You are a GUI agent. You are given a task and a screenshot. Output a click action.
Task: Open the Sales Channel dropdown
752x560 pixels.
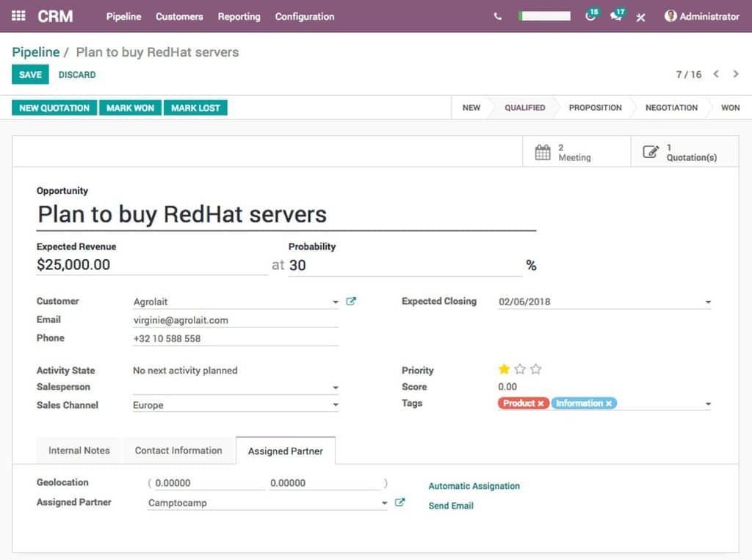click(x=336, y=405)
